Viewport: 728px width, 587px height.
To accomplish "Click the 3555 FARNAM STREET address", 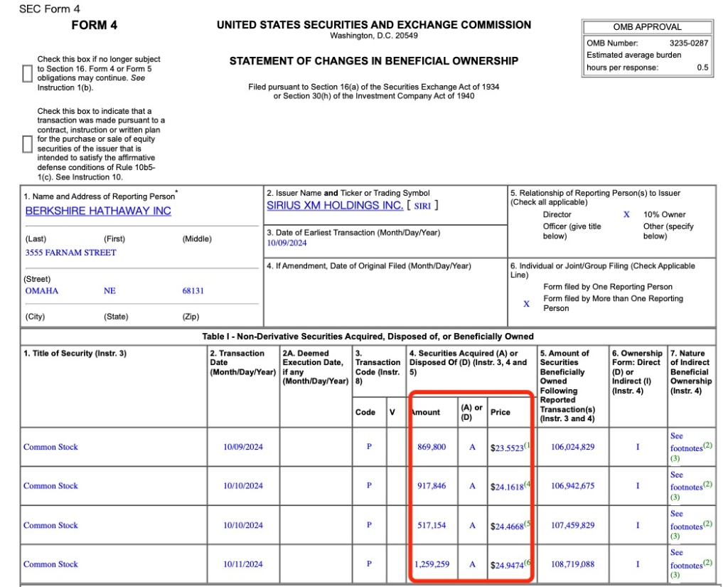I will coord(70,253).
